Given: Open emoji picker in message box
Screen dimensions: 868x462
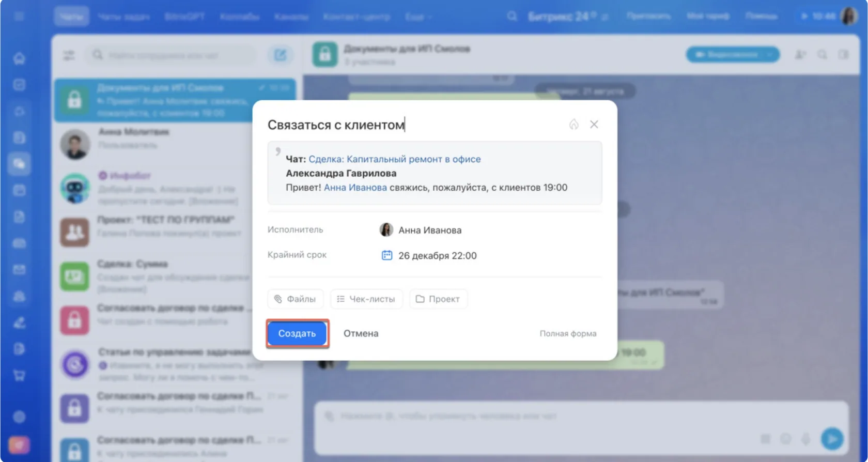Looking at the screenshot, I should (786, 439).
